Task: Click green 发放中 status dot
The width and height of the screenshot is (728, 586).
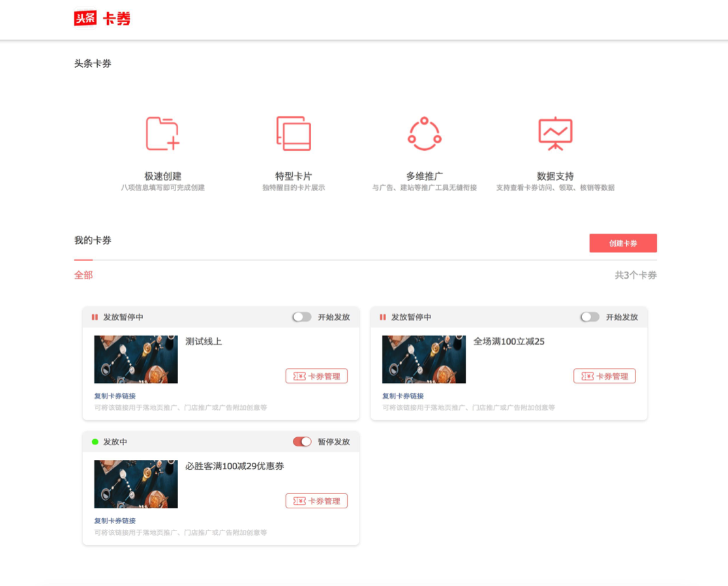Action: (x=95, y=442)
